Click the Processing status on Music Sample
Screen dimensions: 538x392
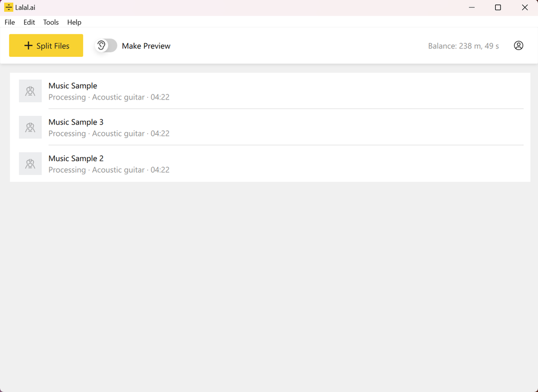coord(67,97)
